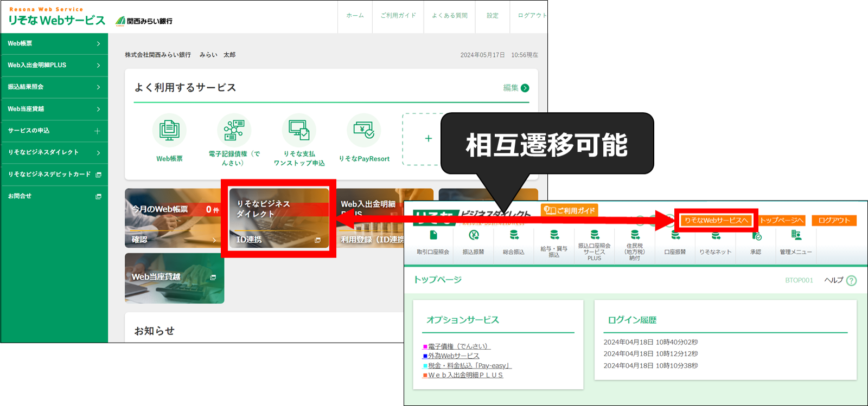The height and width of the screenshot is (406, 868).
Task: Open お問合せ in sidebar
Action: tap(54, 196)
